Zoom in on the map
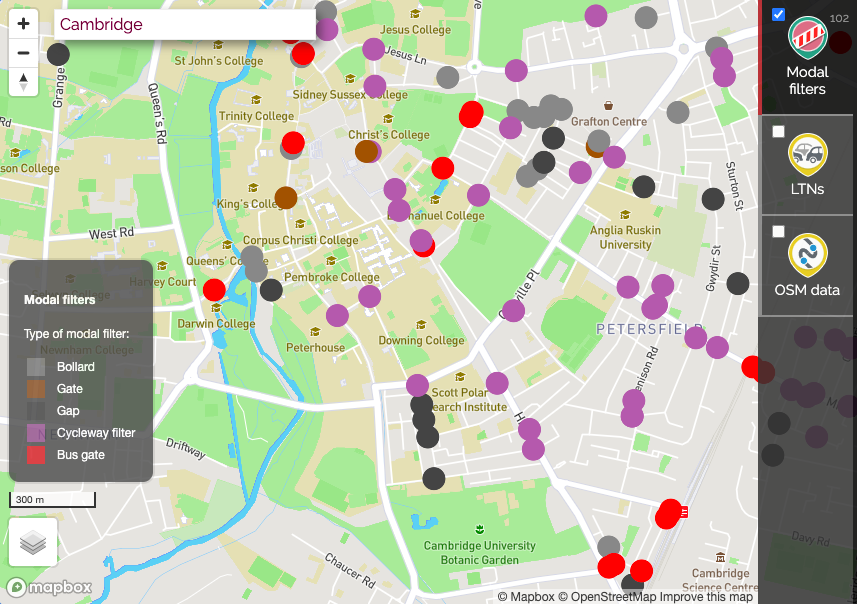Viewport: 857px width, 604px height. pos(24,24)
